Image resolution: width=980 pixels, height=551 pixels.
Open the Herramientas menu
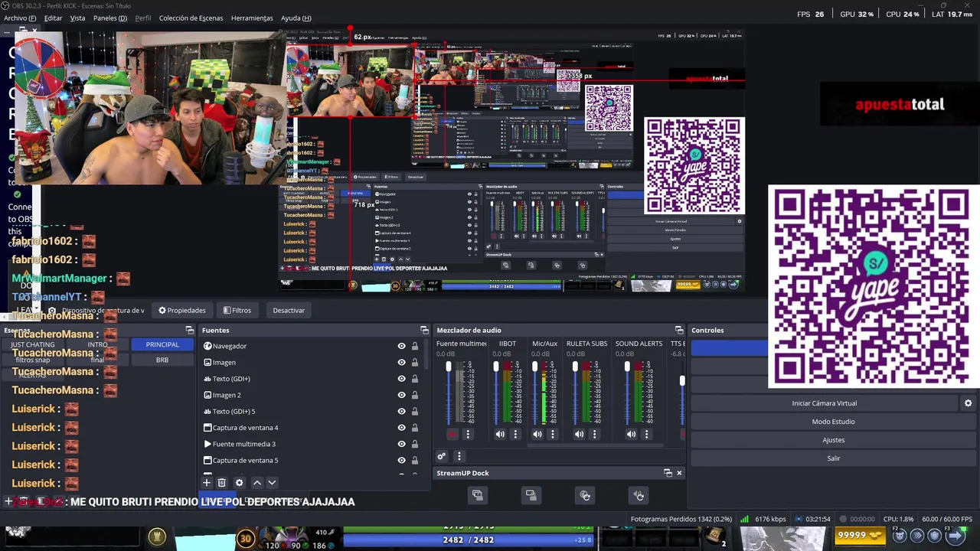coord(252,18)
